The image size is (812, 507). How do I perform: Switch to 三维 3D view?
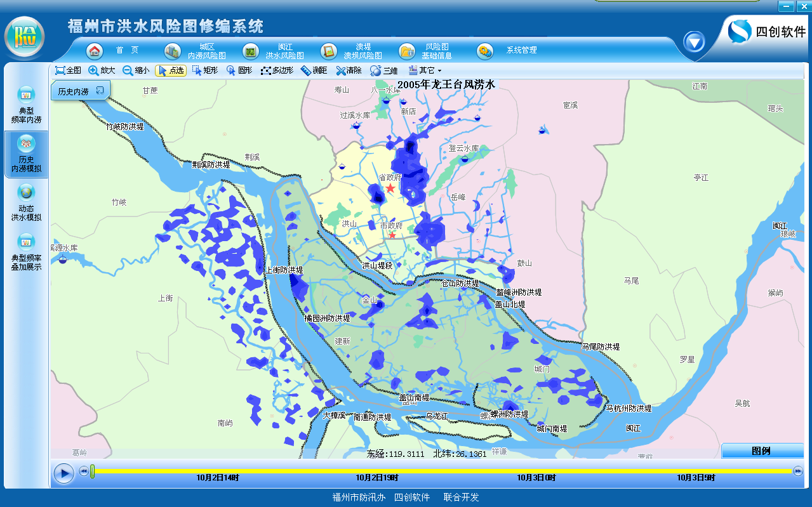pyautogui.click(x=383, y=70)
